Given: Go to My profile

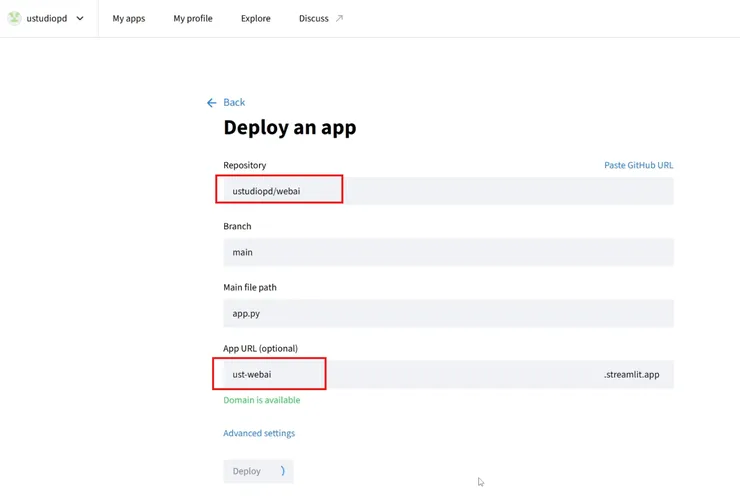Looking at the screenshot, I should [193, 18].
